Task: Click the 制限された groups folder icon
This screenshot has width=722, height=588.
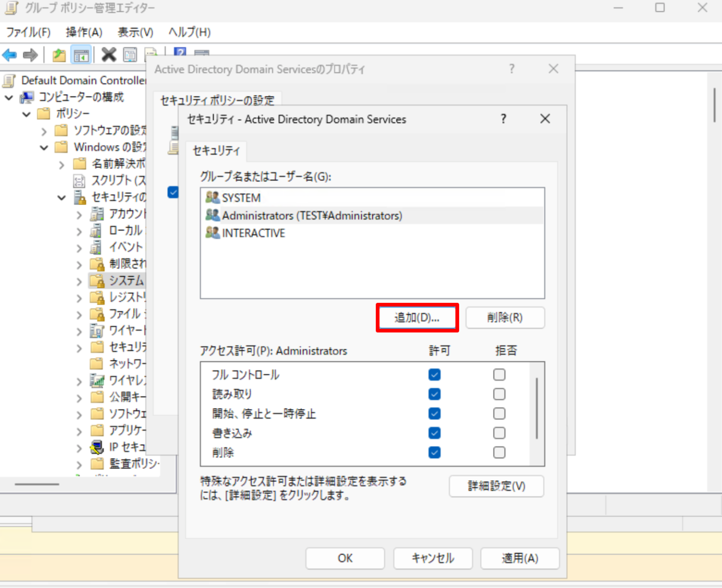Action: point(97,264)
